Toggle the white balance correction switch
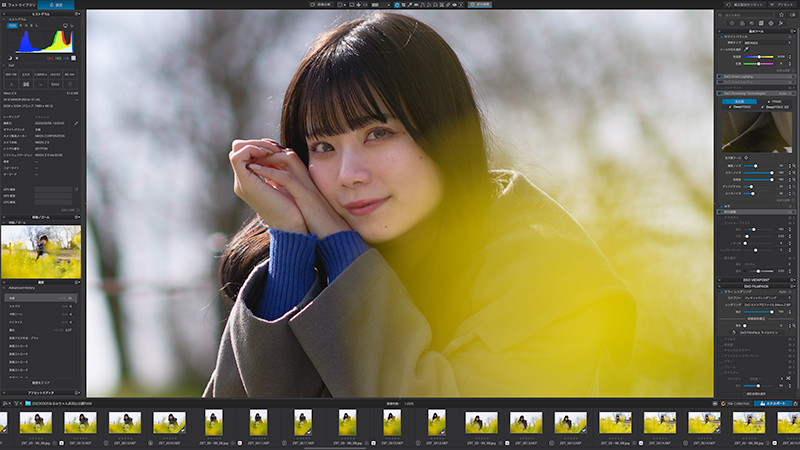The height and width of the screenshot is (450, 800). point(721,37)
